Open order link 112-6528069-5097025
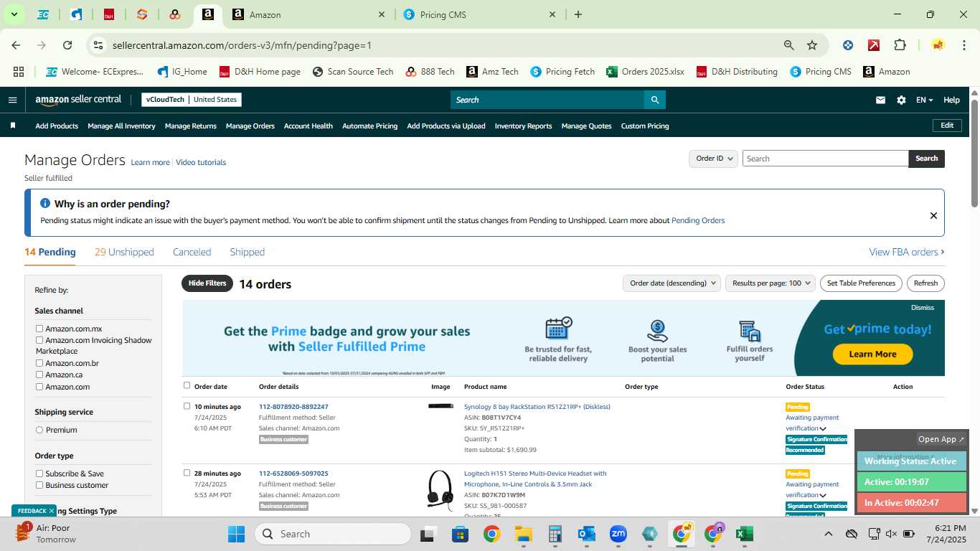 293,474
